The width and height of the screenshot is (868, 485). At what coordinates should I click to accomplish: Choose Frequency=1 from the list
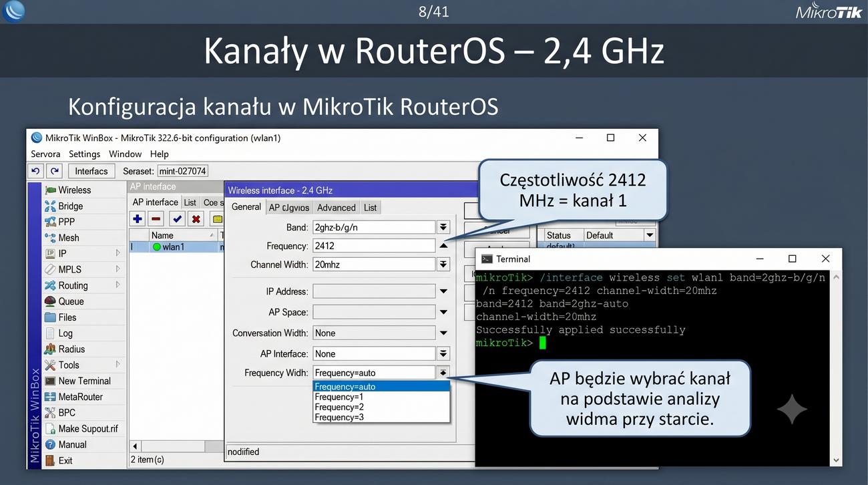(381, 397)
